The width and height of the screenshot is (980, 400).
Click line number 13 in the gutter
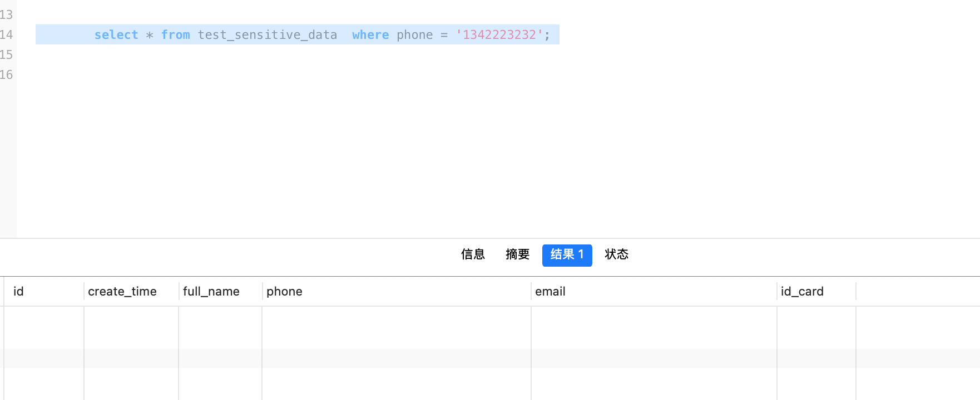(x=7, y=15)
